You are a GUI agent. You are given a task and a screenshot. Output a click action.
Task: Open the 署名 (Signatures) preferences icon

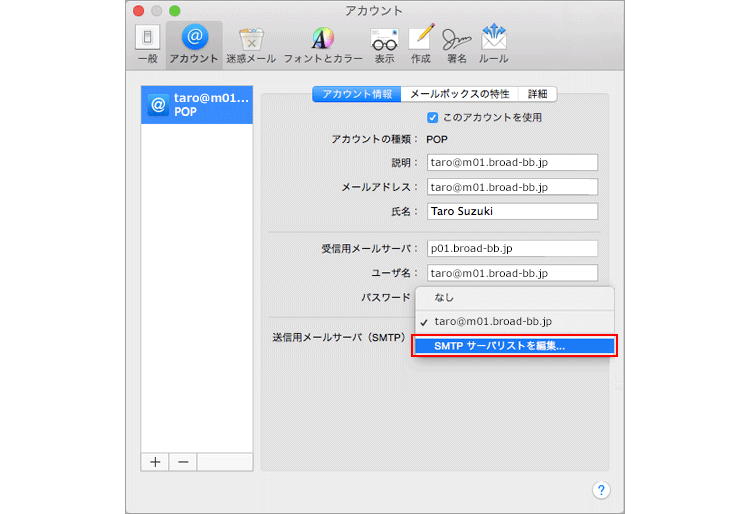tap(457, 44)
